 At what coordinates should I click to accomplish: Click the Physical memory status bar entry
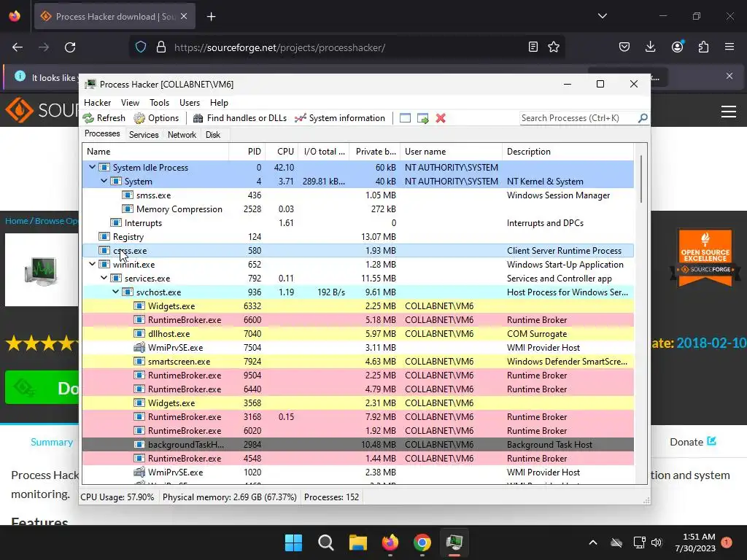(230, 497)
